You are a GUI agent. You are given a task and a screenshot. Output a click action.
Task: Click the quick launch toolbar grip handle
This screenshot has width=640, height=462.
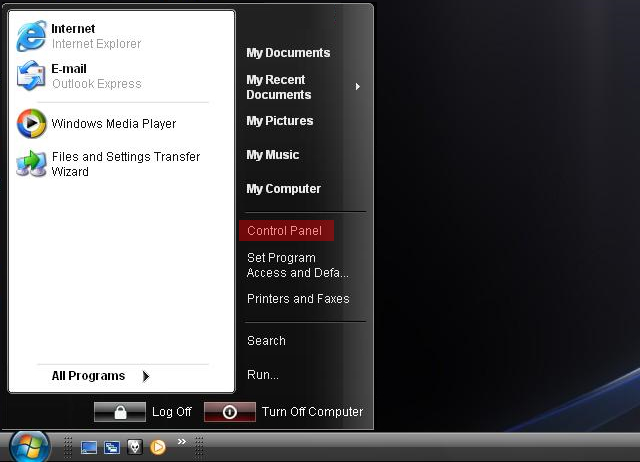click(68, 447)
